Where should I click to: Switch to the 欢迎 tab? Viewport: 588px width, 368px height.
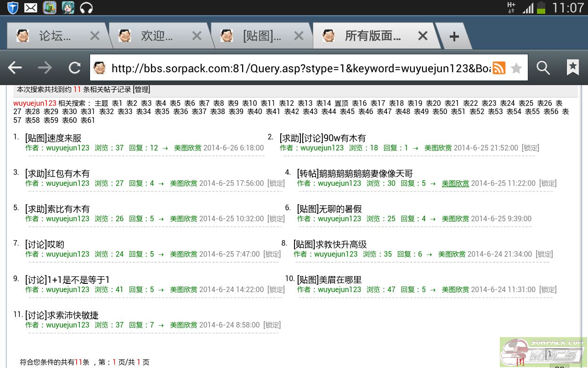[156, 36]
